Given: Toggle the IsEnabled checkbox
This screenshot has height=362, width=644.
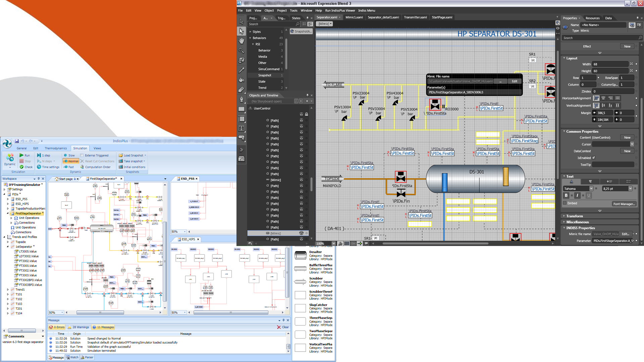Looking at the screenshot, I should [x=594, y=158].
